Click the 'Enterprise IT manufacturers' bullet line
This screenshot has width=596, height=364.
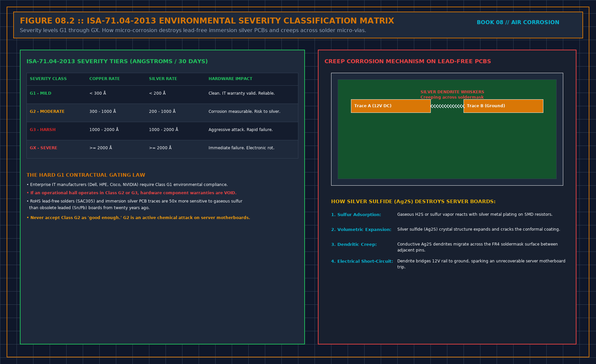(127, 185)
